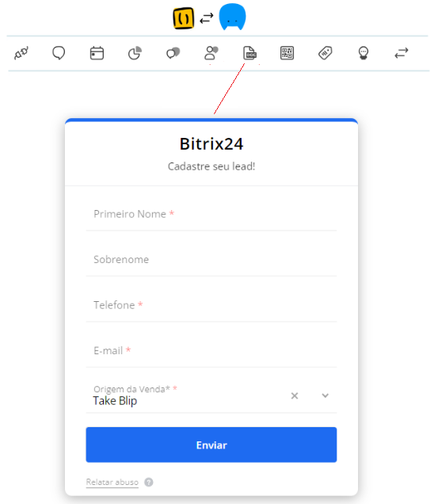Viewport: 438px width, 504px height.
Task: Open the calendar icon in toolbar
Action: pos(97,53)
